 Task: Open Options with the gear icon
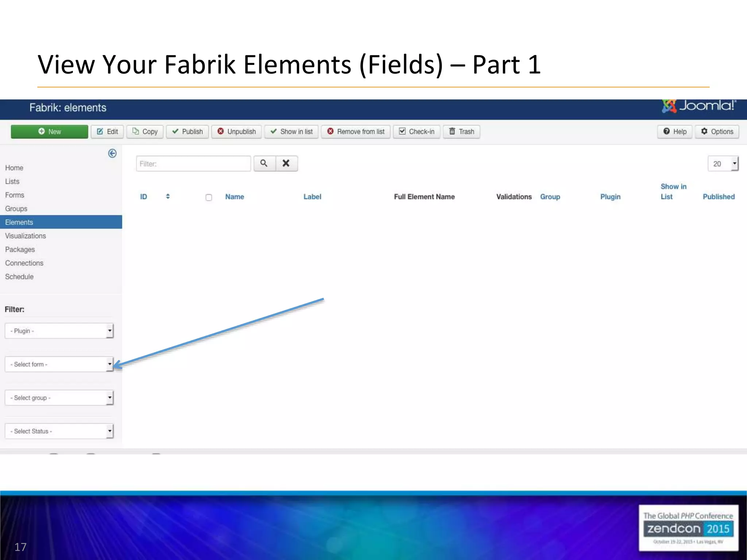tap(717, 132)
